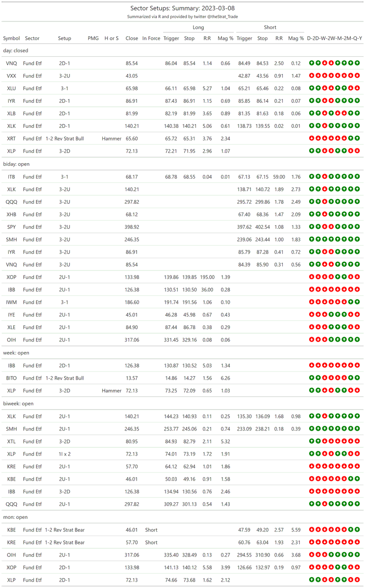Click the Hammer label in the XRT row
The height and width of the screenshot is (588, 365).
[x=112, y=139]
